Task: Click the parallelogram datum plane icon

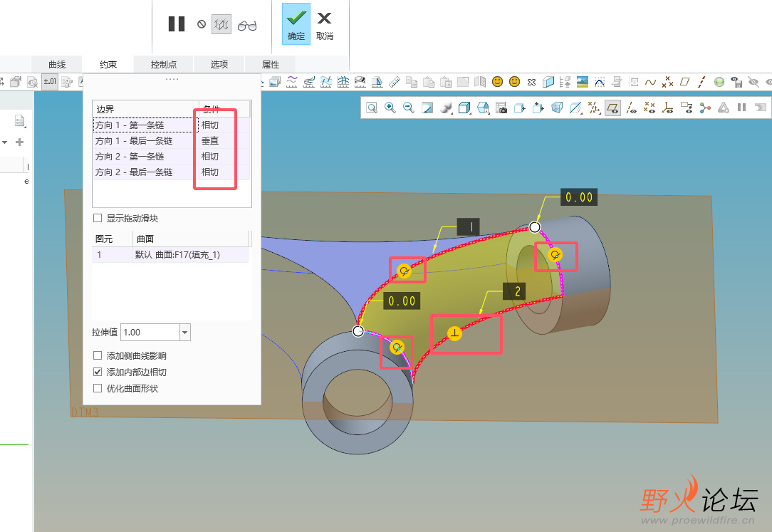Action: point(684,82)
